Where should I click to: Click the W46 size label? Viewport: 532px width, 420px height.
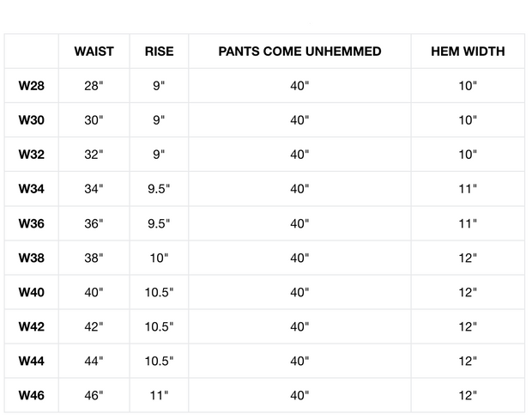pos(32,395)
